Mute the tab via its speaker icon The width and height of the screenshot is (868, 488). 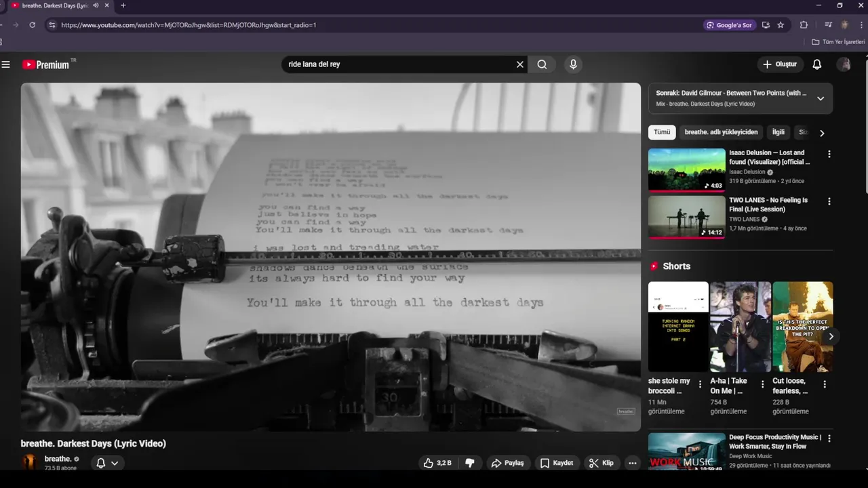(x=96, y=5)
